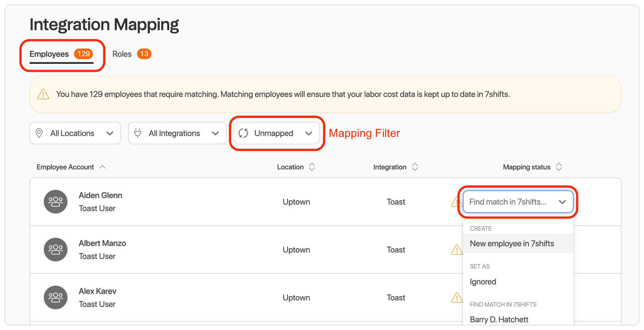This screenshot has width=644, height=330.
Task: Click the Integration sort arrows icon
Action: click(x=415, y=167)
